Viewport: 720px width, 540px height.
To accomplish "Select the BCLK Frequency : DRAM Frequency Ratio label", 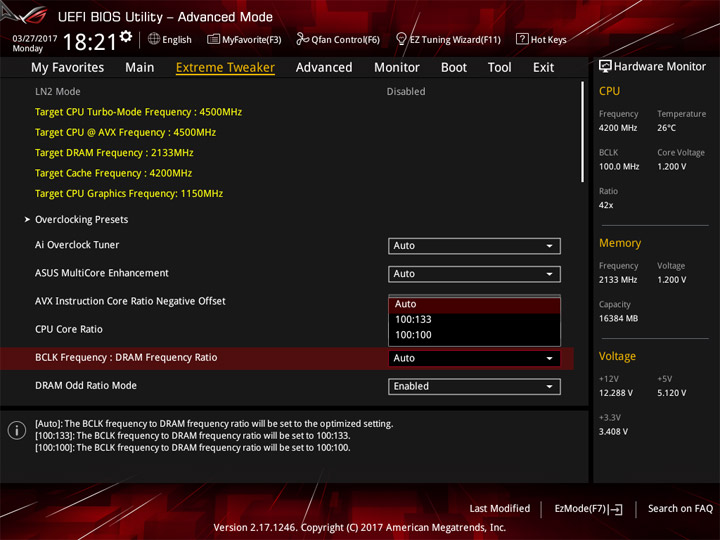I will tap(126, 357).
